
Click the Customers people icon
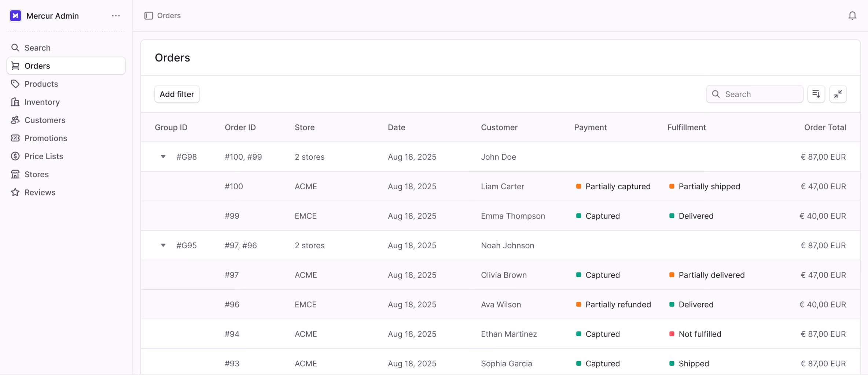tap(15, 120)
